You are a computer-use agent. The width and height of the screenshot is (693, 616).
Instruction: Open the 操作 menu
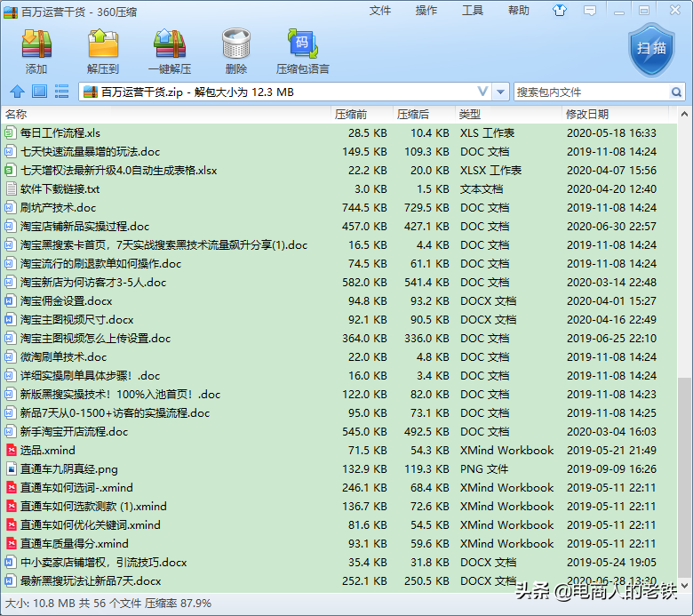pos(426,11)
